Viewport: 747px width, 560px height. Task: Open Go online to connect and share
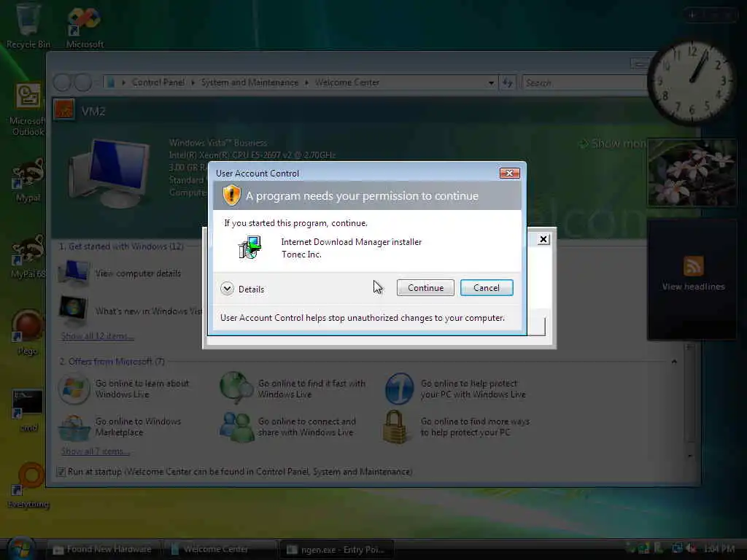coord(287,427)
